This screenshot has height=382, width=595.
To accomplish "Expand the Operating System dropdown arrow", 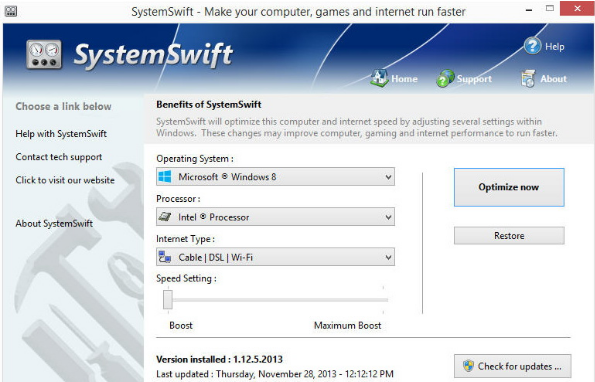I will (388, 177).
